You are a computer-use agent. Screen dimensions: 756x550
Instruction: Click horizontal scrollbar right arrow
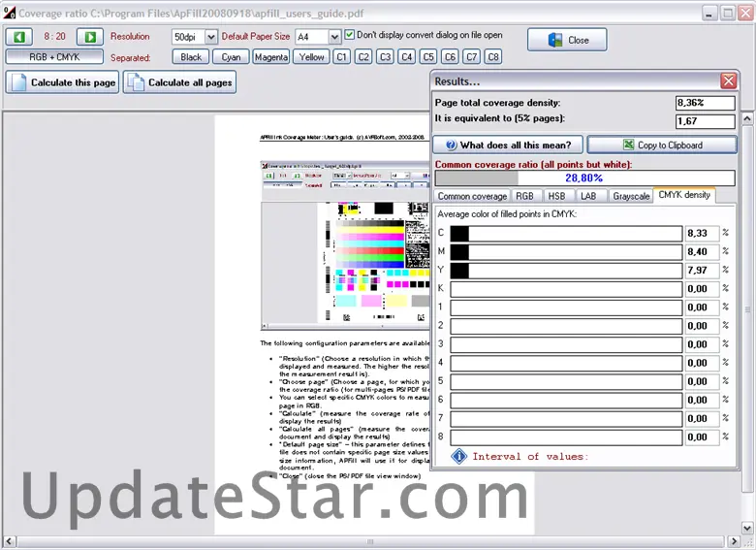734,541
